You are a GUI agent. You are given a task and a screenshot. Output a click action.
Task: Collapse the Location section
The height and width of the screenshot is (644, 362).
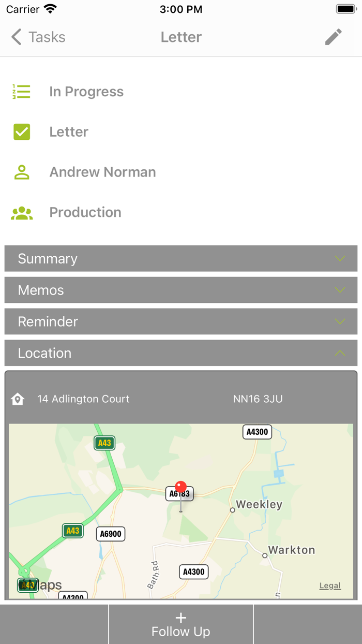click(180, 353)
